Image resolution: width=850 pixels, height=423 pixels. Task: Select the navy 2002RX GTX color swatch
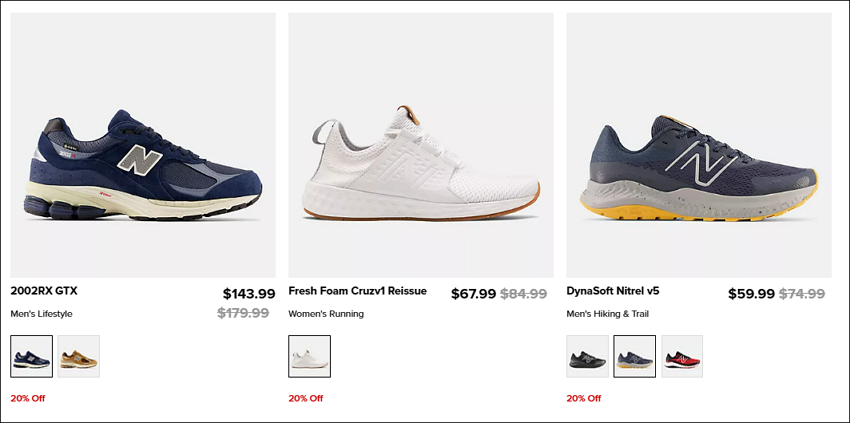point(31,356)
